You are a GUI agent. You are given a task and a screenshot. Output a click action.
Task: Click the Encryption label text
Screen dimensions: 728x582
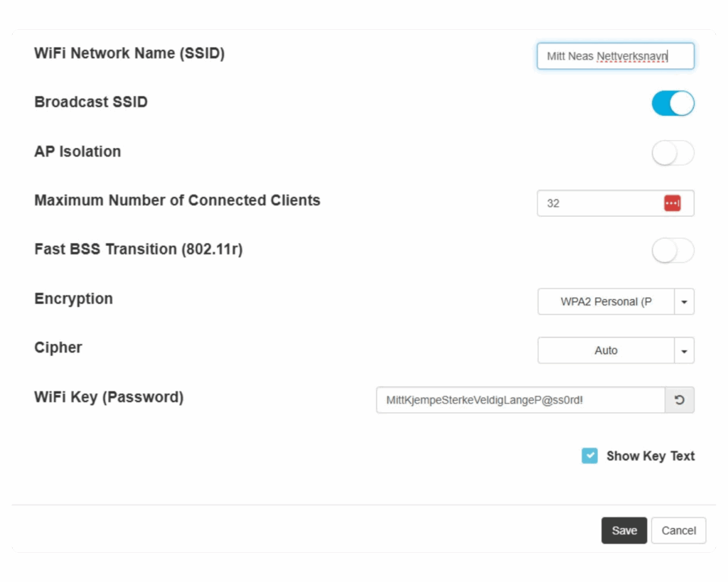point(74,299)
